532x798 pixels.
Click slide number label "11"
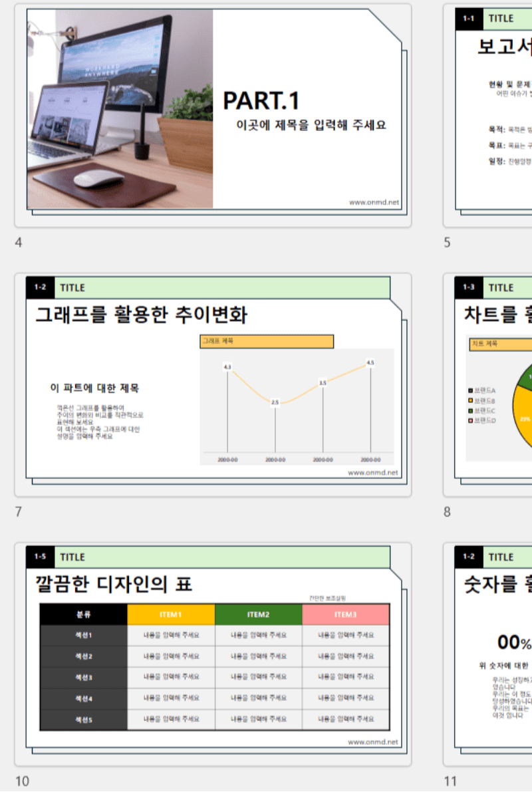click(451, 781)
